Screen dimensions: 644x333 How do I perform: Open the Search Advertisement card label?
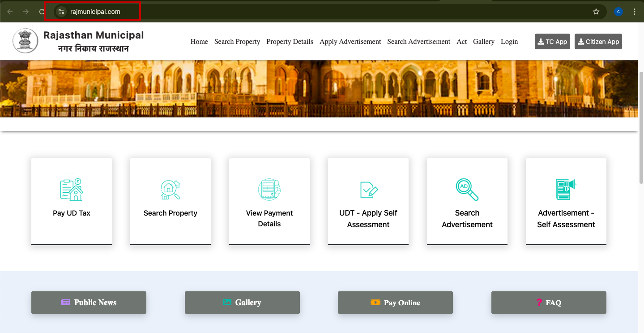467,219
